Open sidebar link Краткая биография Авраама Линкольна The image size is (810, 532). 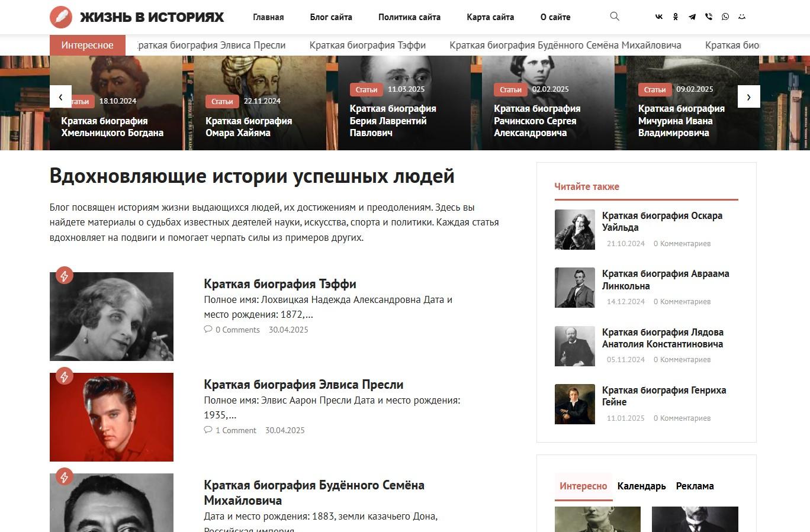[x=666, y=280]
